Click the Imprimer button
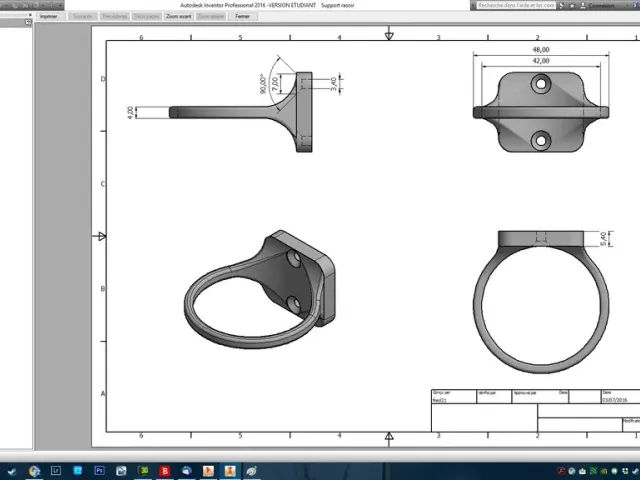The height and width of the screenshot is (480, 640). pyautogui.click(x=49, y=16)
